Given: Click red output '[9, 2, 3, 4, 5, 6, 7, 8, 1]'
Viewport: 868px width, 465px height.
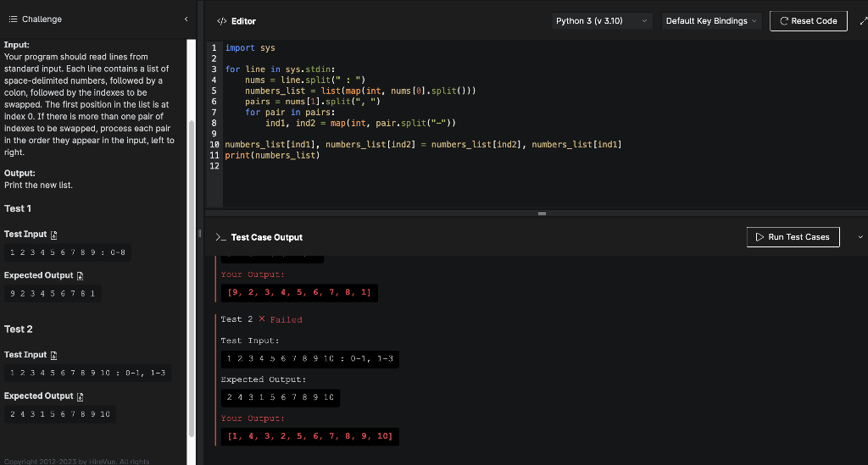Looking at the screenshot, I should tap(299, 292).
